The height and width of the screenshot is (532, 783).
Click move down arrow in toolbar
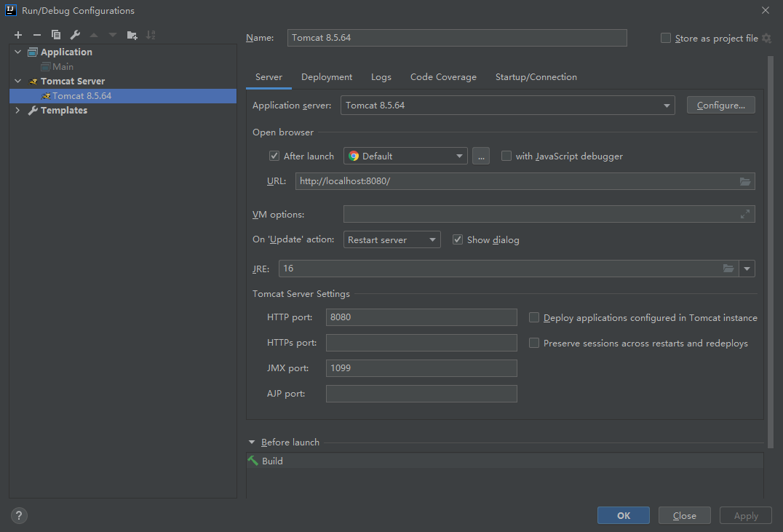point(113,35)
